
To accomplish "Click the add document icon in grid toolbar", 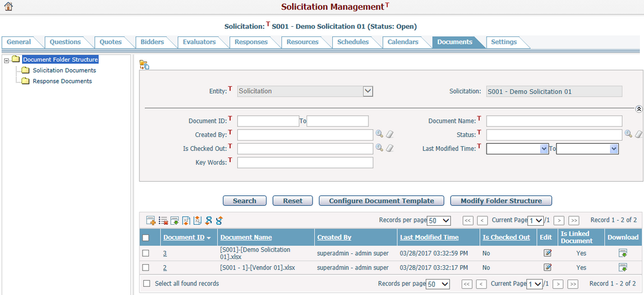I will pyautogui.click(x=150, y=221).
